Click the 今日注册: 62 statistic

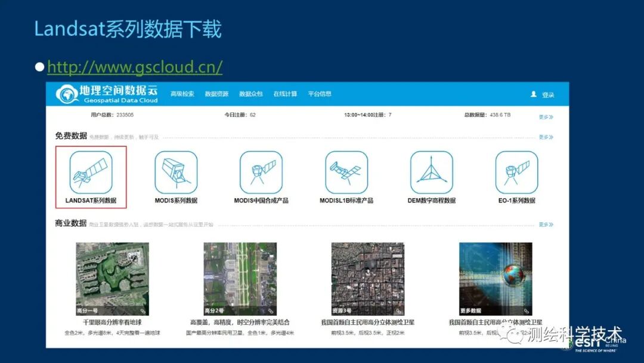click(x=240, y=115)
